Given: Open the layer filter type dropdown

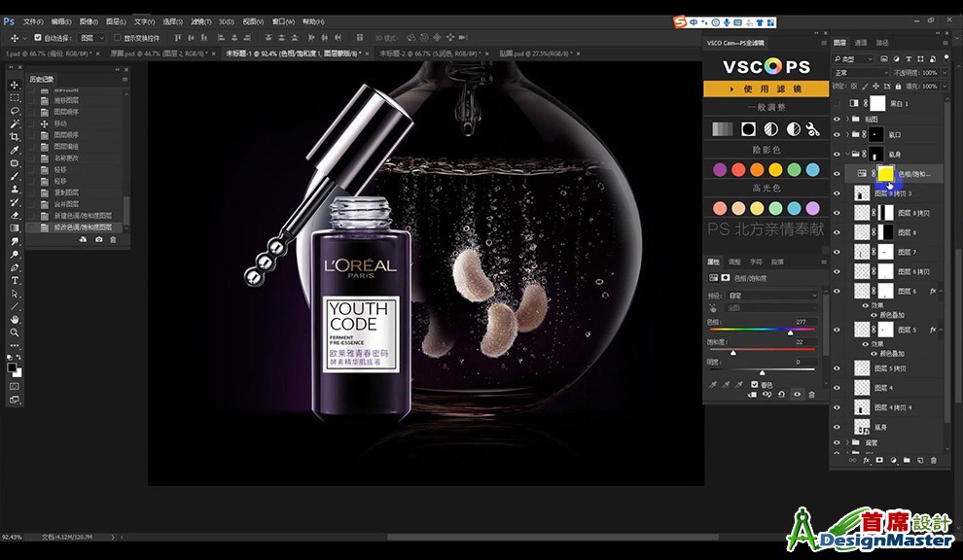Looking at the screenshot, I should (x=853, y=59).
